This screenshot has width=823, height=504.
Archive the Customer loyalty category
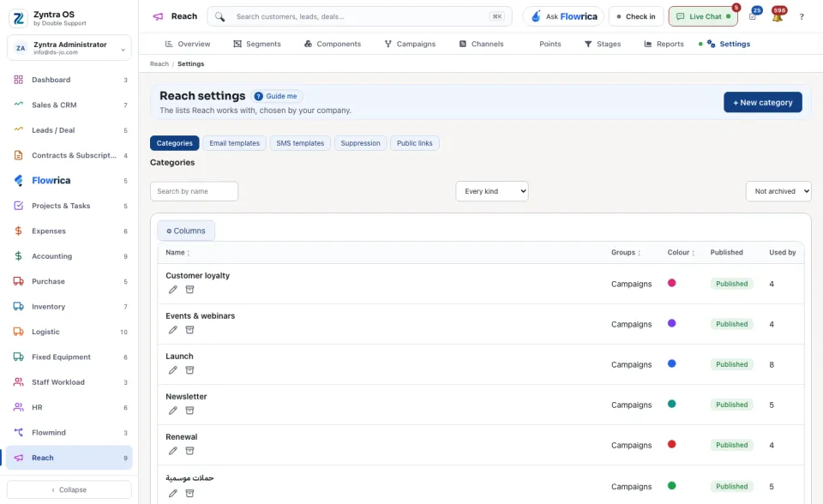pos(189,289)
